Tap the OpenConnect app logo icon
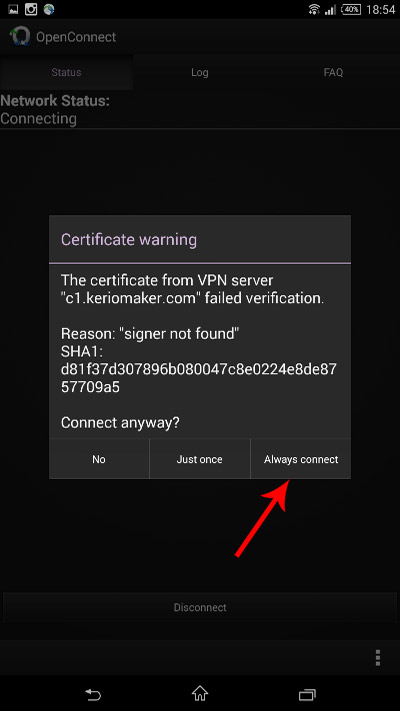The image size is (400, 711). pos(20,37)
